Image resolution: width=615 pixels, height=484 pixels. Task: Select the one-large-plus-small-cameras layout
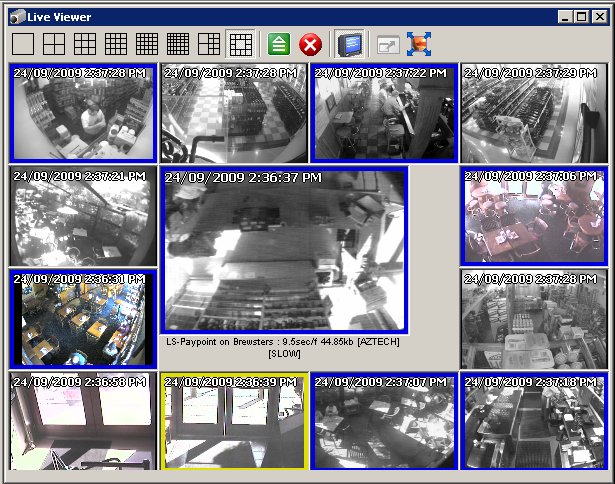coord(209,44)
